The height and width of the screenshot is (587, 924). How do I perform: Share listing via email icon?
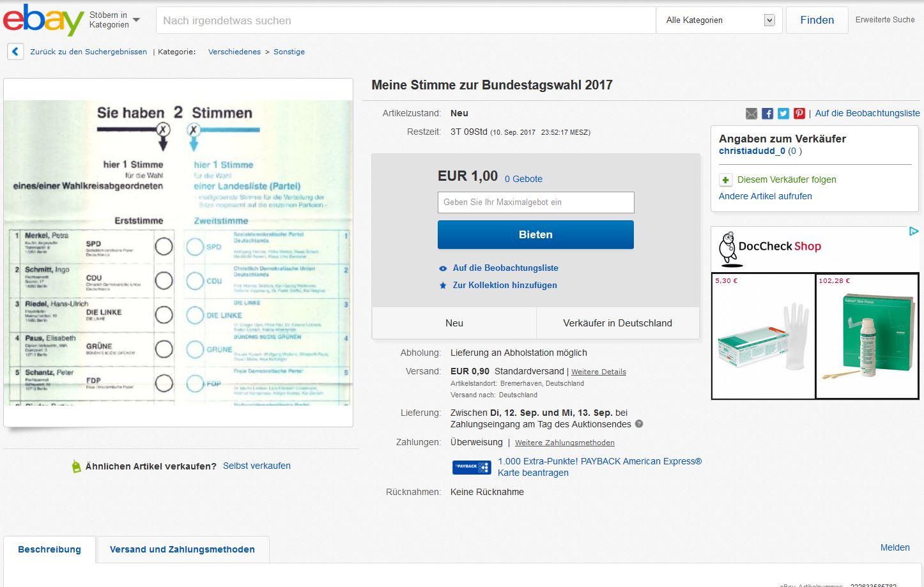coord(751,114)
